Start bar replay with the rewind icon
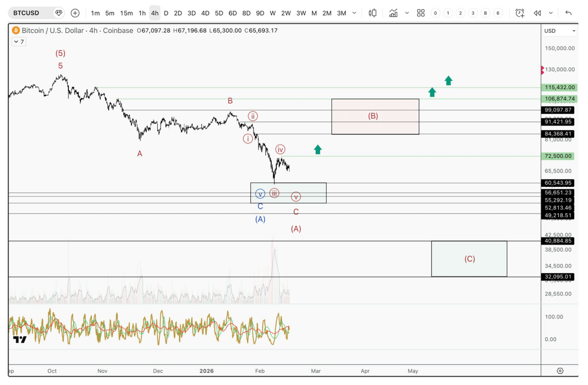The width and height of the screenshot is (588, 385). point(537,13)
